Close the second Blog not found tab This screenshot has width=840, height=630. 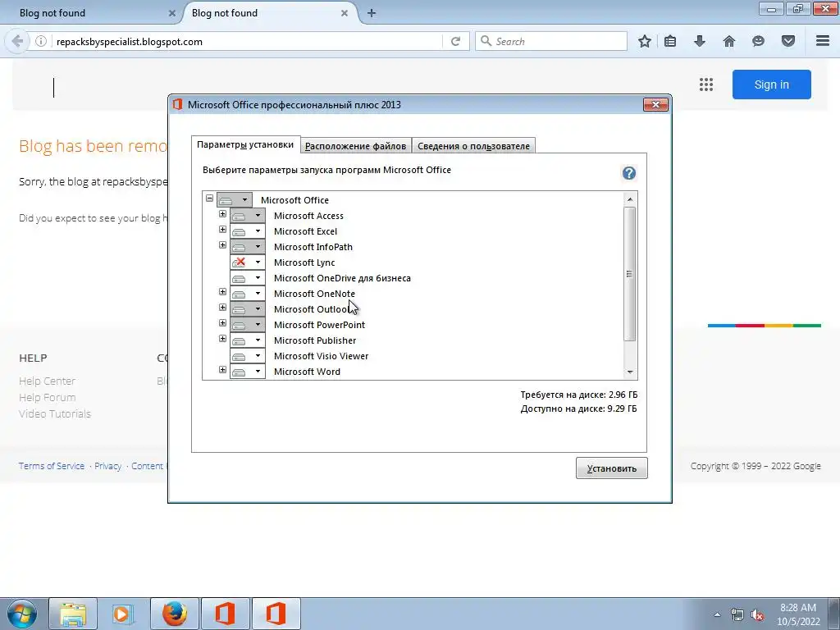(x=345, y=13)
